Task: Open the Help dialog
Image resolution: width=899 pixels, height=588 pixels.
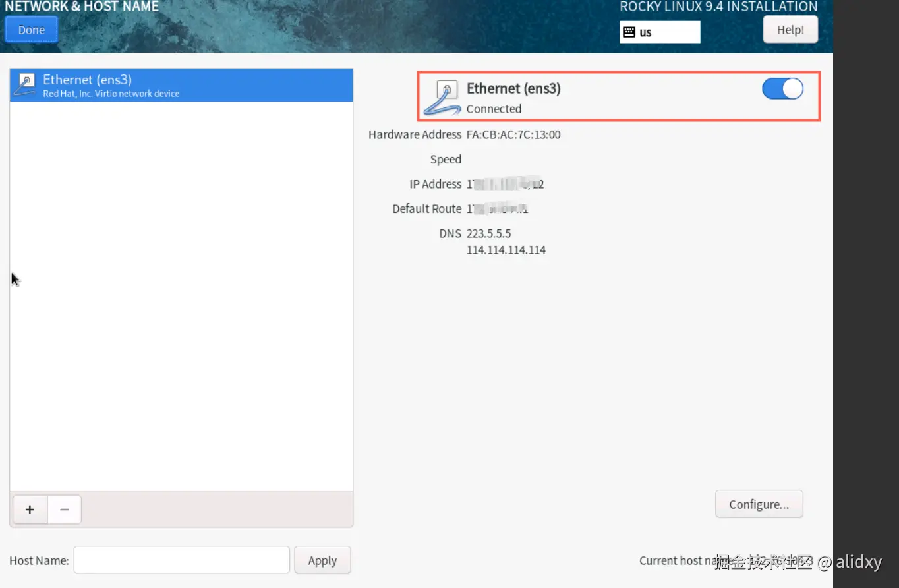Action: pos(790,30)
